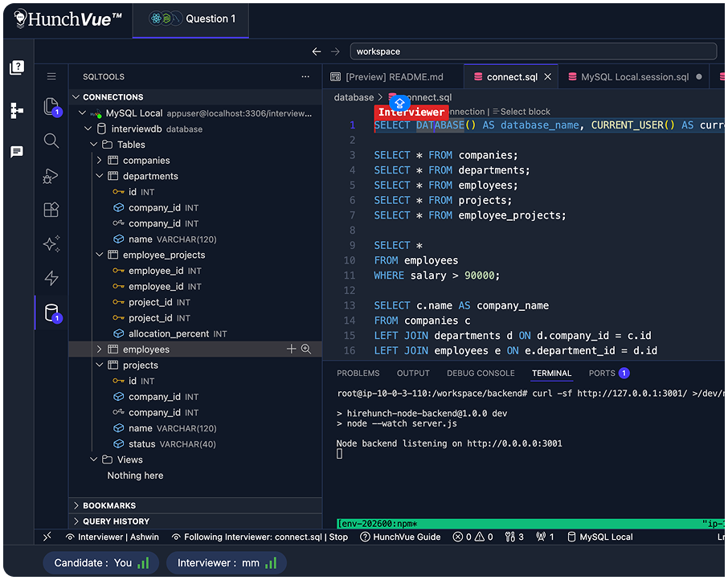Click the HunchVue Guide status item
The width and height of the screenshot is (728, 580).
coord(401,537)
